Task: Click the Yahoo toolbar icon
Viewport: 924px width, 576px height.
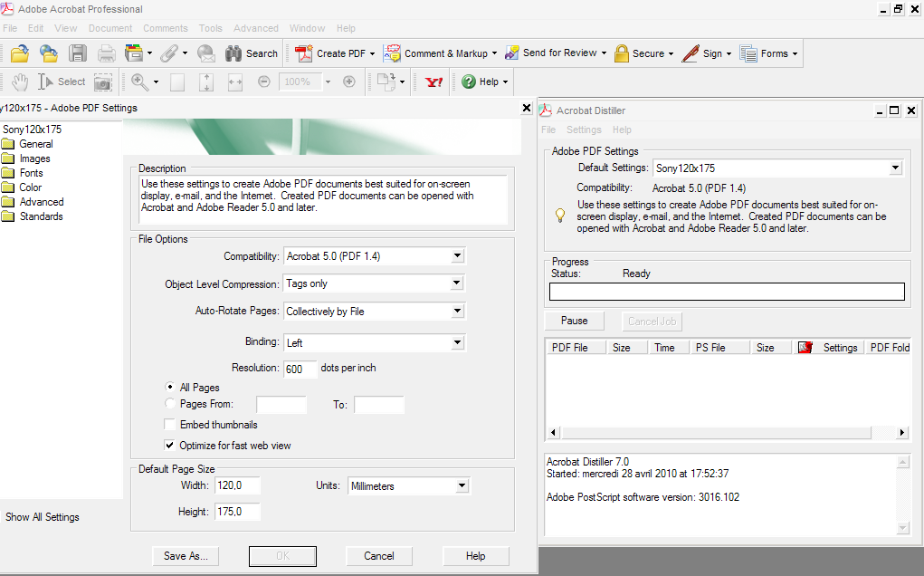Action: (x=434, y=82)
